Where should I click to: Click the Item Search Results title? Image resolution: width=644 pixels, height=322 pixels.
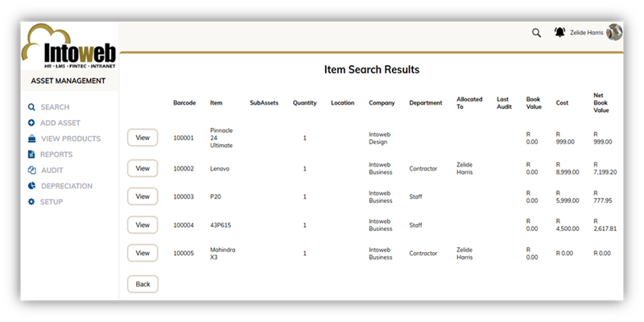coord(372,69)
